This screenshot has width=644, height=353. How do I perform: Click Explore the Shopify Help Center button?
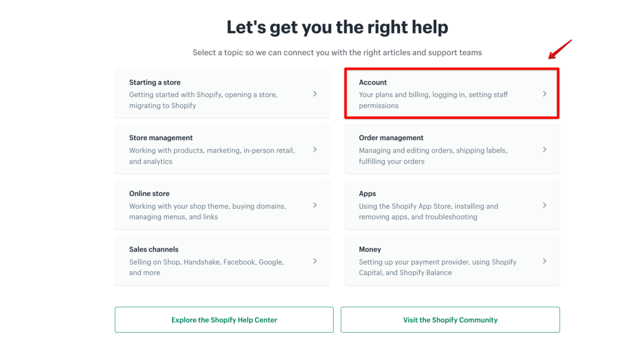point(224,320)
